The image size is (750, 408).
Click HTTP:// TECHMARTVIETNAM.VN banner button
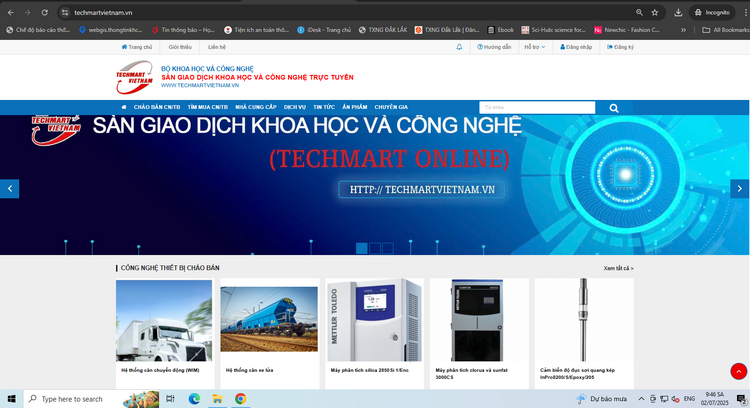pos(422,189)
